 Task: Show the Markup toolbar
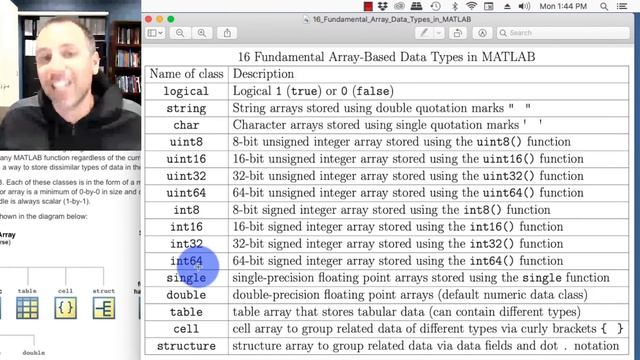tap(482, 33)
